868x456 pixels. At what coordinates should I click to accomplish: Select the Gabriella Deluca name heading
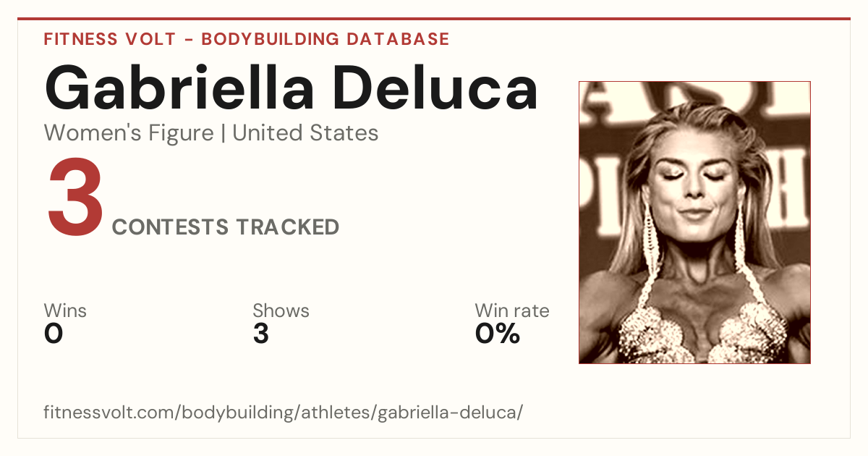pyautogui.click(x=292, y=88)
